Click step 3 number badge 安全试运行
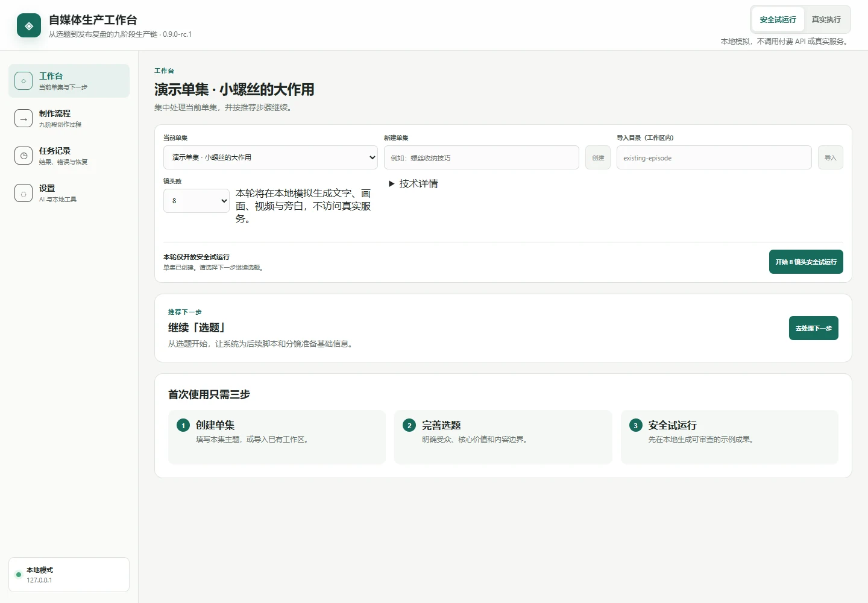The height and width of the screenshot is (603, 868). point(635,425)
